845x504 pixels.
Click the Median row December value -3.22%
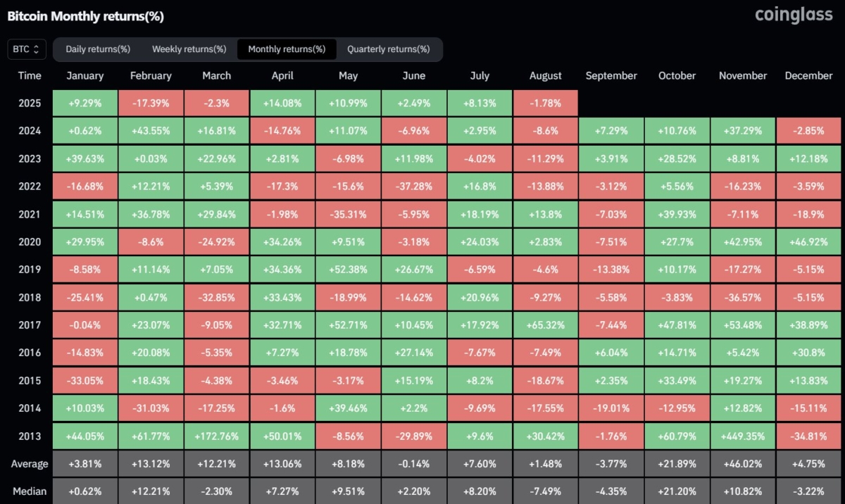point(808,491)
